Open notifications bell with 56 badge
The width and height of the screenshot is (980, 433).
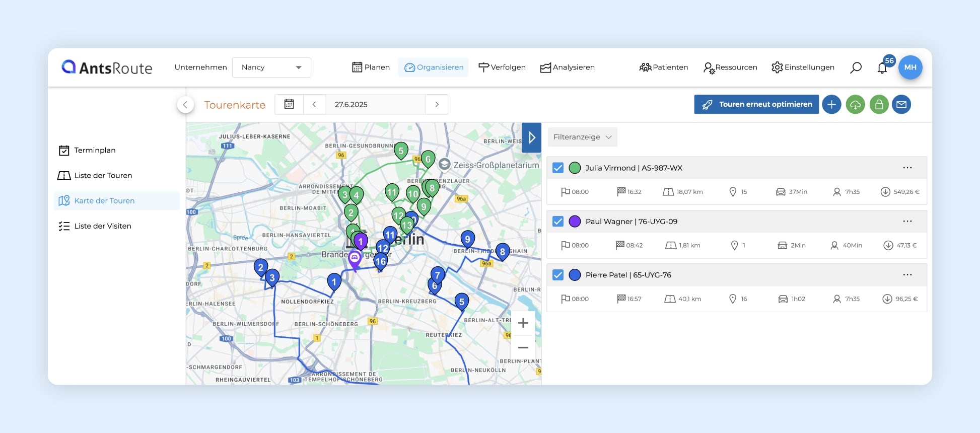[x=882, y=68]
